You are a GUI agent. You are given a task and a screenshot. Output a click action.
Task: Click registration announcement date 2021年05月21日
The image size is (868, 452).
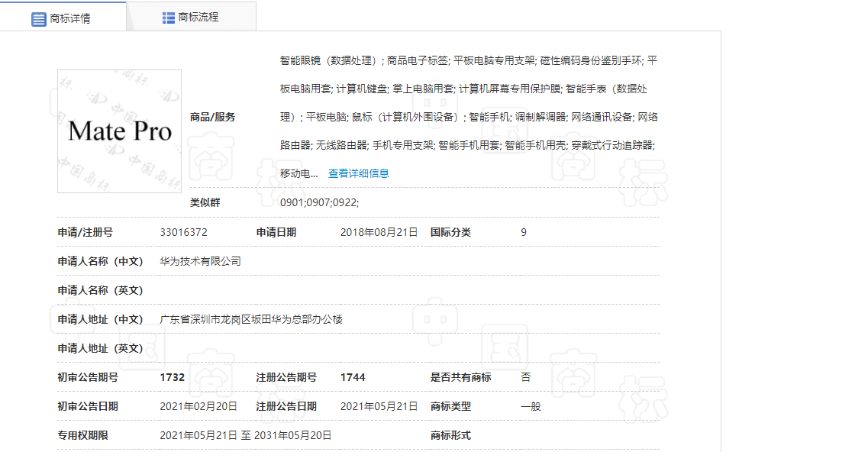point(379,406)
